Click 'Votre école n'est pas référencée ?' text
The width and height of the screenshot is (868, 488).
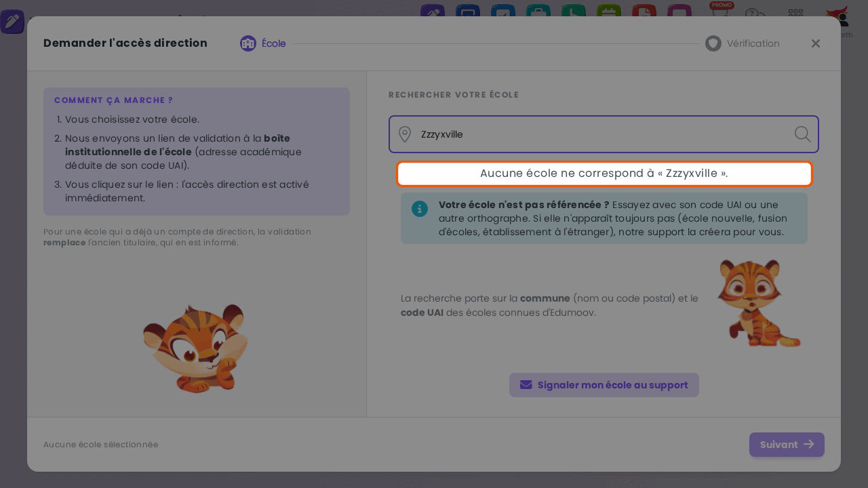pos(524,205)
